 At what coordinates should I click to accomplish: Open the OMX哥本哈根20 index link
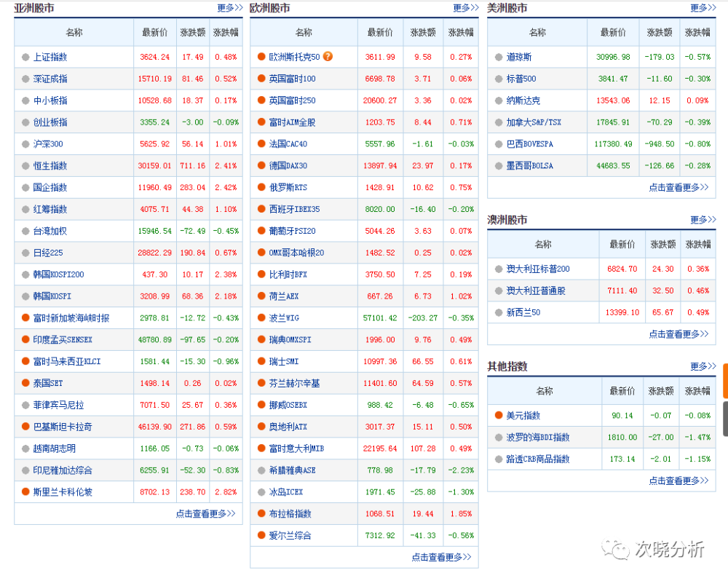coord(297,253)
